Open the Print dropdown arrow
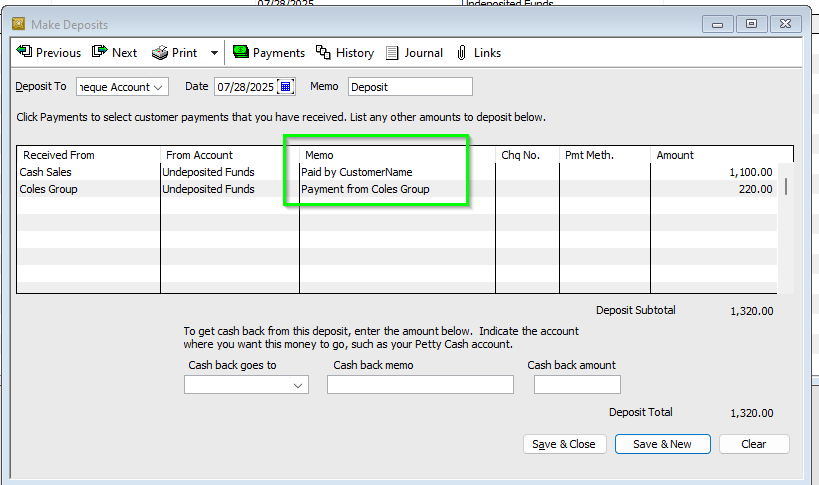 coord(214,53)
